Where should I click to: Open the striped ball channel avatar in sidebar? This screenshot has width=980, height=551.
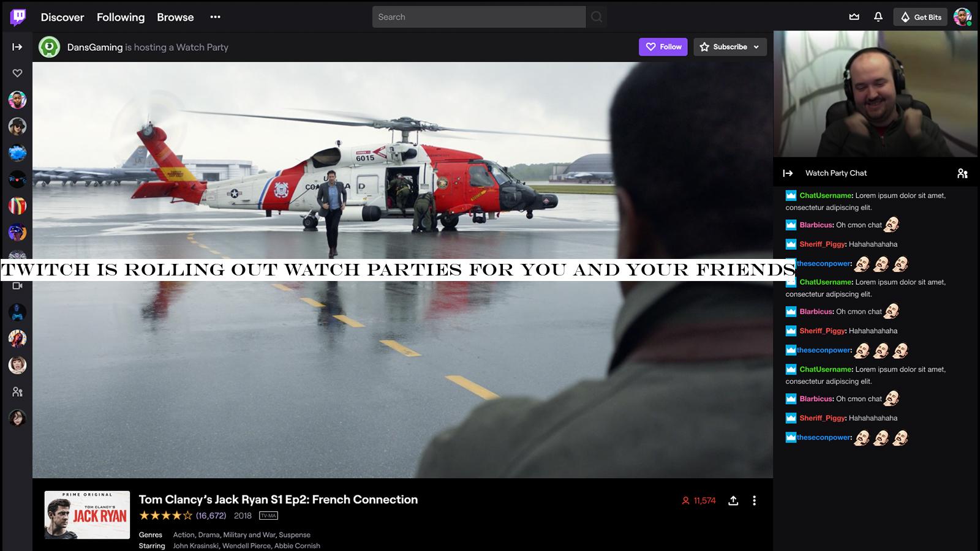17,206
